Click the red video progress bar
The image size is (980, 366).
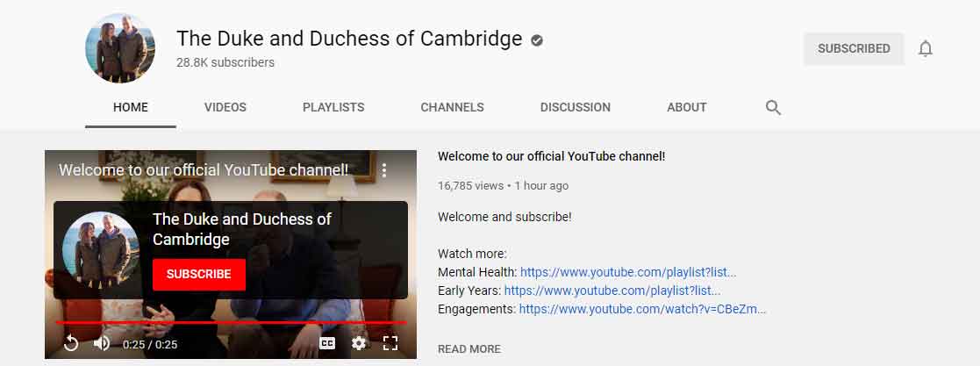click(231, 323)
